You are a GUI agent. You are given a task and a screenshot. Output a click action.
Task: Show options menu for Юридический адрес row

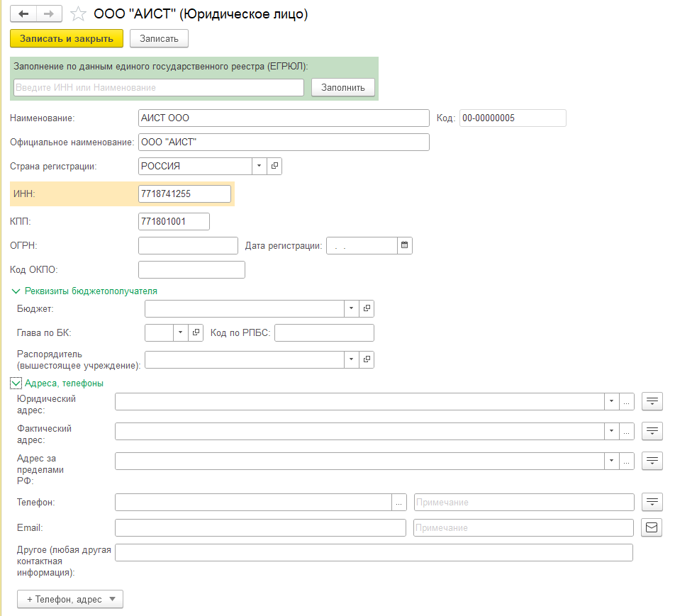pyautogui.click(x=652, y=401)
